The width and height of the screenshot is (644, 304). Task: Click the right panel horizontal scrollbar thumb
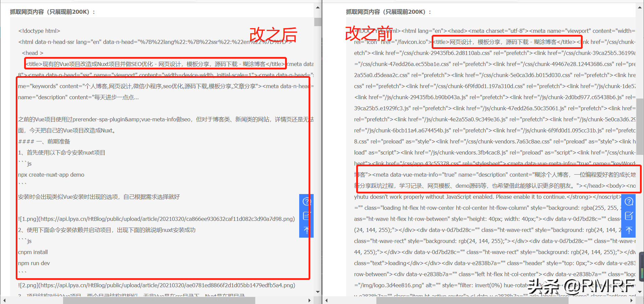[472, 300]
